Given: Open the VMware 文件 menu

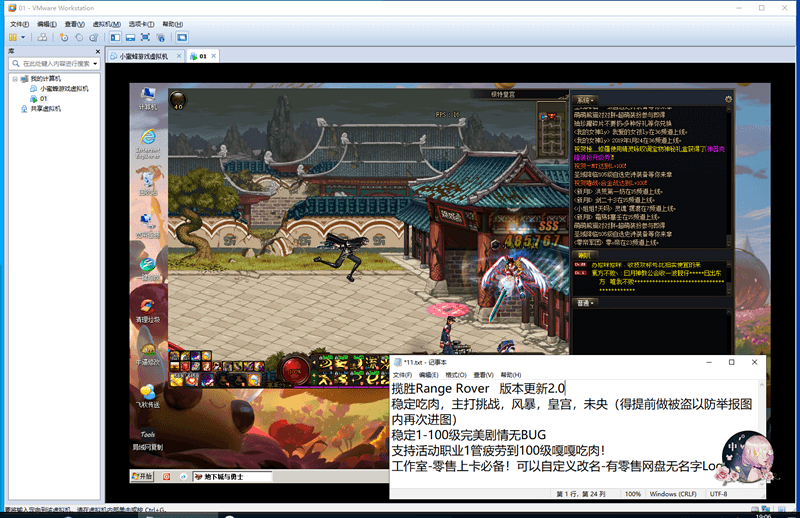Looking at the screenshot, I should click(x=19, y=24).
